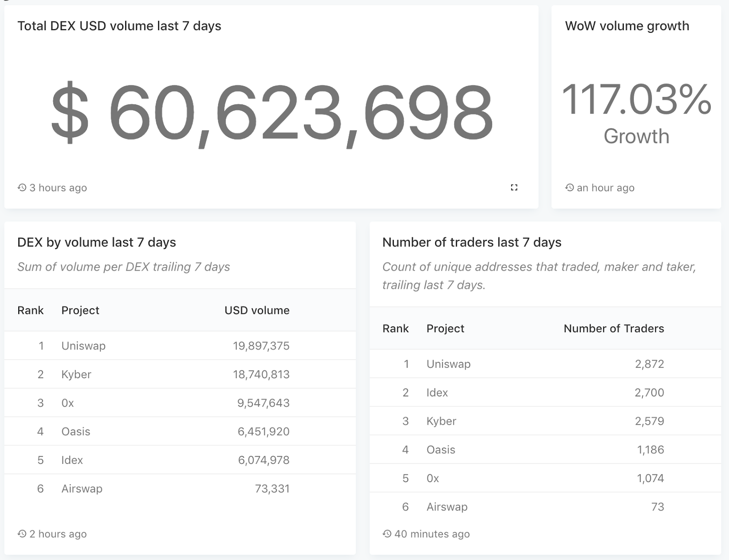729x560 pixels.
Task: Select Kyber in the USD volume table
Action: [76, 375]
